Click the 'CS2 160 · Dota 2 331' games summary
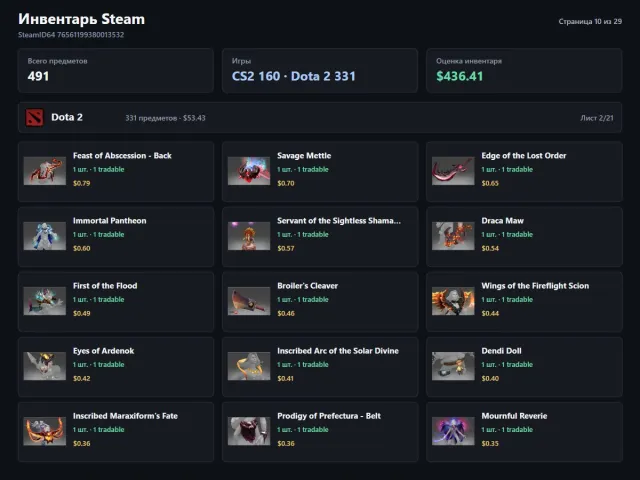The width and height of the screenshot is (640, 480). coord(293,76)
